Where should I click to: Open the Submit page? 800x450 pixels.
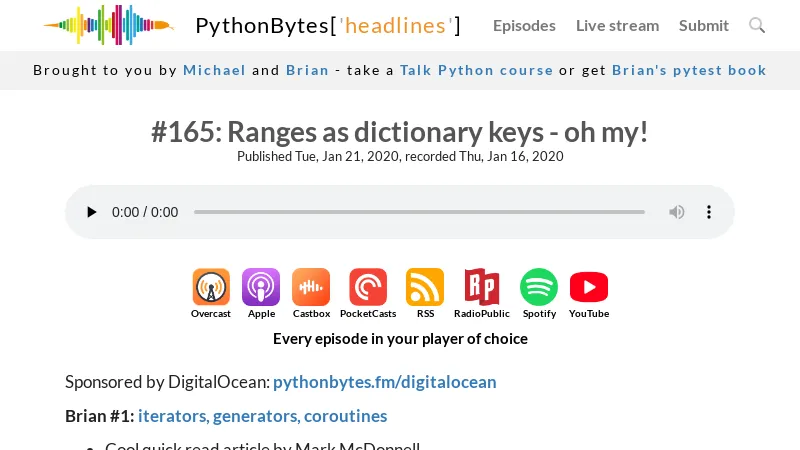[704, 25]
